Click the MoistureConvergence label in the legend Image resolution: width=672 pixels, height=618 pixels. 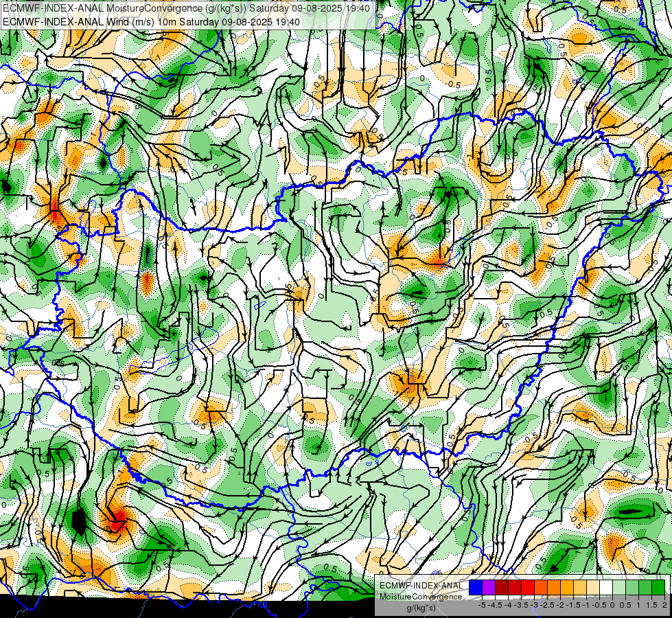(x=421, y=597)
